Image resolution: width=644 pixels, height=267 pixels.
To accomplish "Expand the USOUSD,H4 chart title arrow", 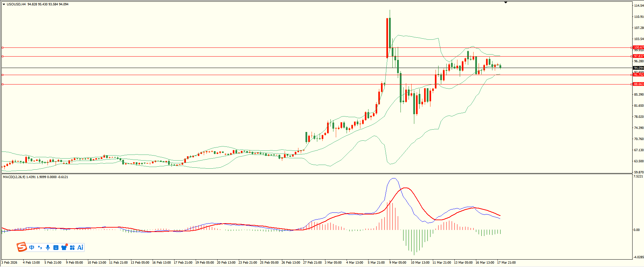I will coord(4,4).
